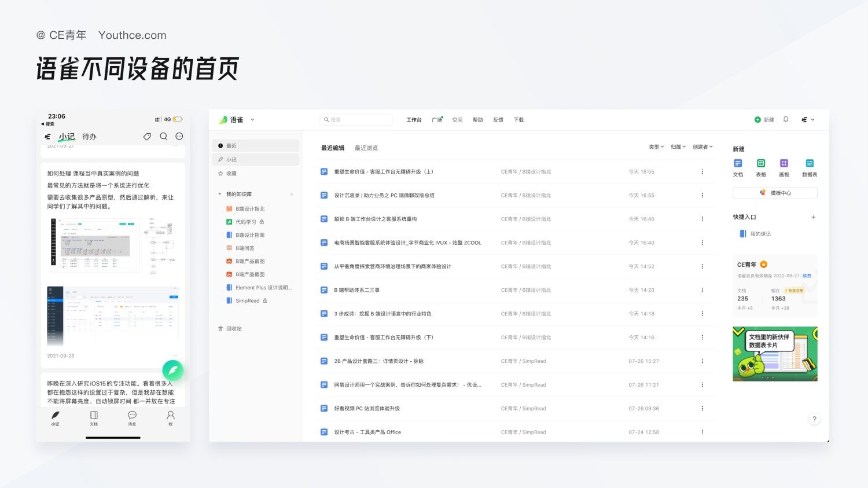Click the green 新建 button in header
The image size is (868, 488).
(x=764, y=120)
